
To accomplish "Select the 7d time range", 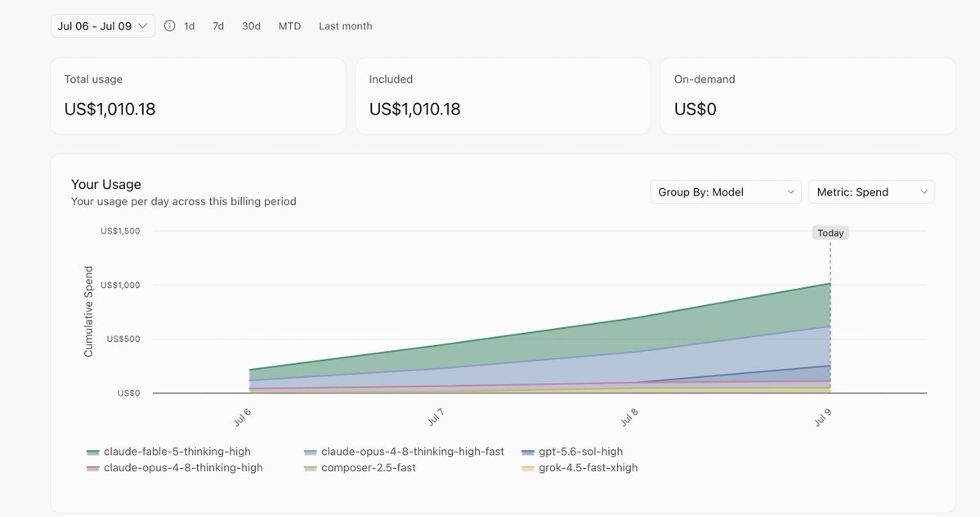I will click(x=218, y=26).
